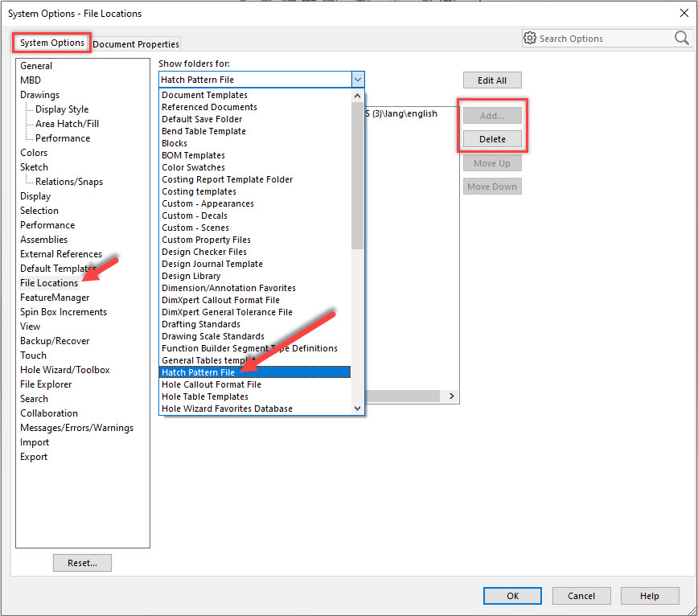698x616 pixels.
Task: Click the Edit All button
Action: pos(491,80)
